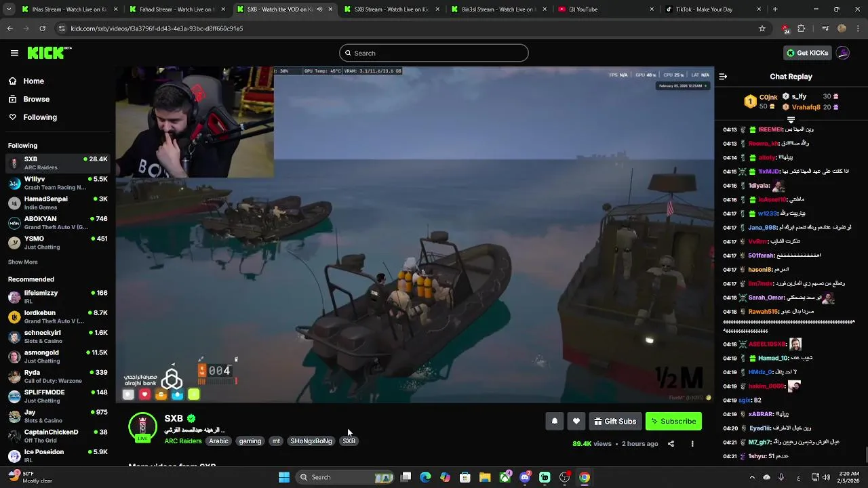Open the Kick user profile avatar
The height and width of the screenshot is (488, 868).
click(843, 53)
